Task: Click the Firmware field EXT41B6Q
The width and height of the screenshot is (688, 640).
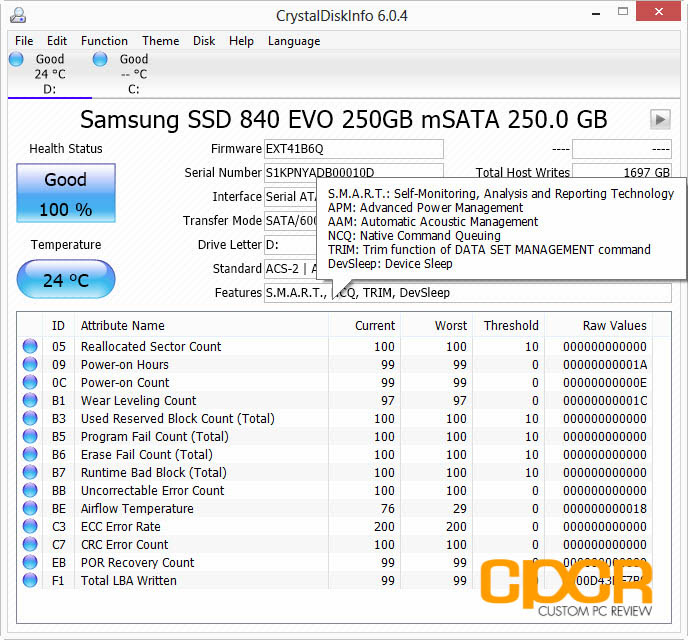Action: (x=354, y=149)
